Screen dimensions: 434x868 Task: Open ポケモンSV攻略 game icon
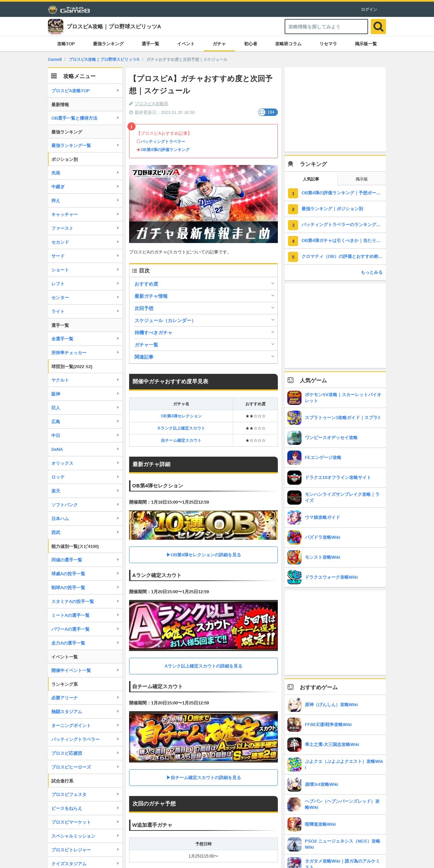(294, 397)
